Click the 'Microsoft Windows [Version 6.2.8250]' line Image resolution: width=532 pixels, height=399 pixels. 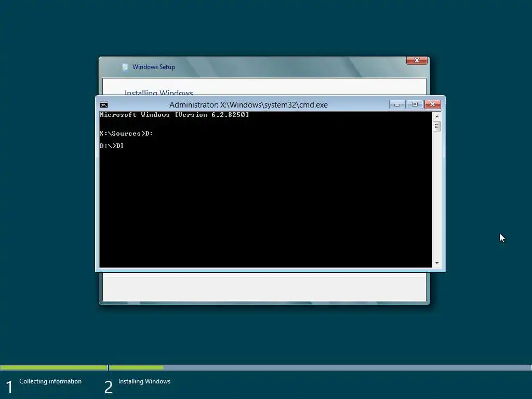(x=175, y=115)
